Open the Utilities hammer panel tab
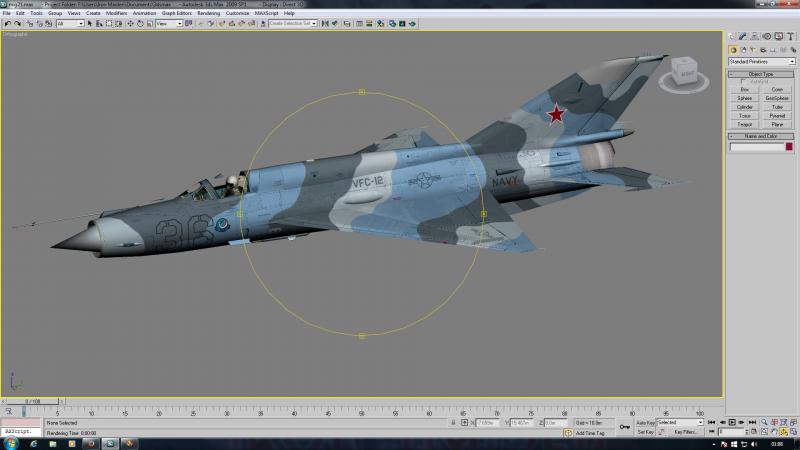Image resolution: width=800 pixels, height=450 pixels. (790, 36)
